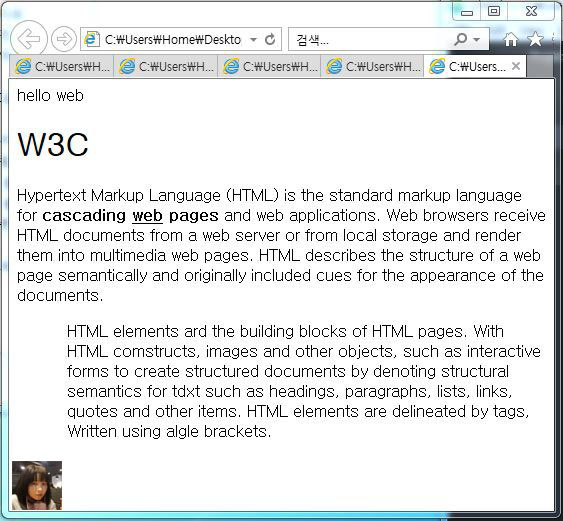Go to the Home page icon
This screenshot has height=521, width=563.
(x=511, y=39)
